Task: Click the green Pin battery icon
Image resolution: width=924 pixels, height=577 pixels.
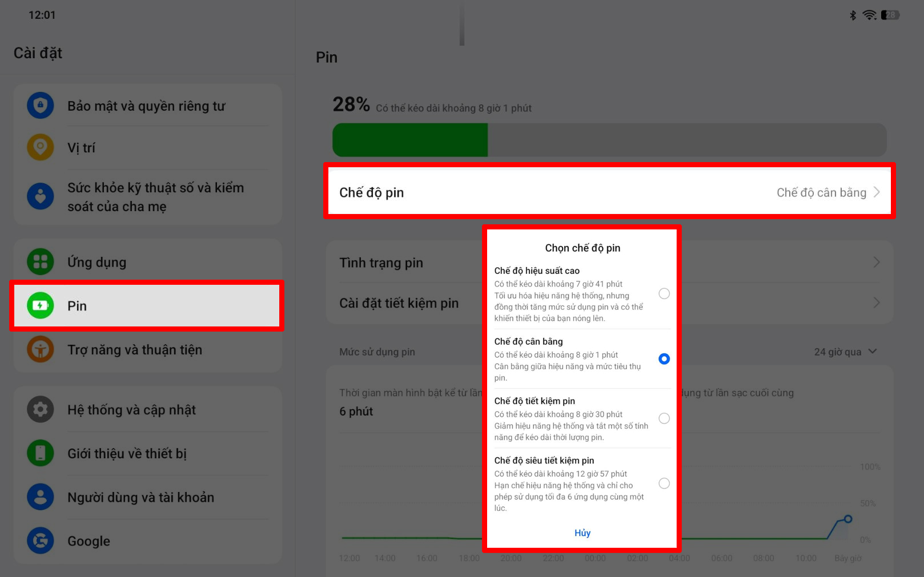Action: click(x=41, y=305)
